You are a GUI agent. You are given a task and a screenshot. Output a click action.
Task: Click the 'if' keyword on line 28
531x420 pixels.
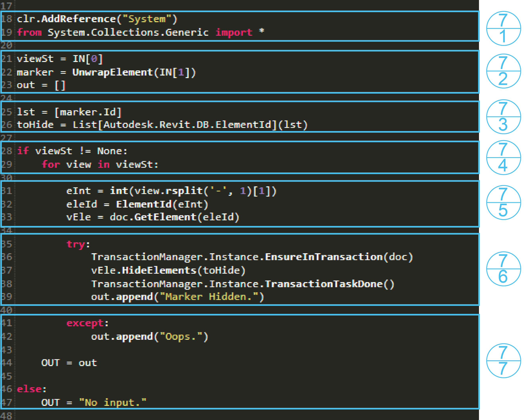tap(23, 151)
